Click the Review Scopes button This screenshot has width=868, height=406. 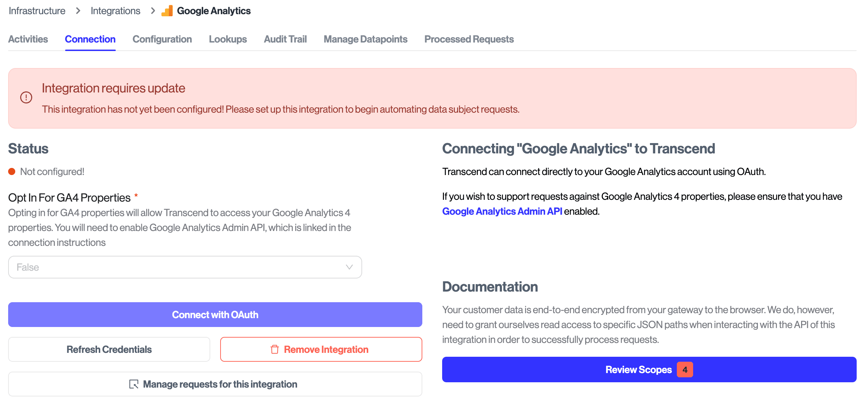click(x=638, y=370)
